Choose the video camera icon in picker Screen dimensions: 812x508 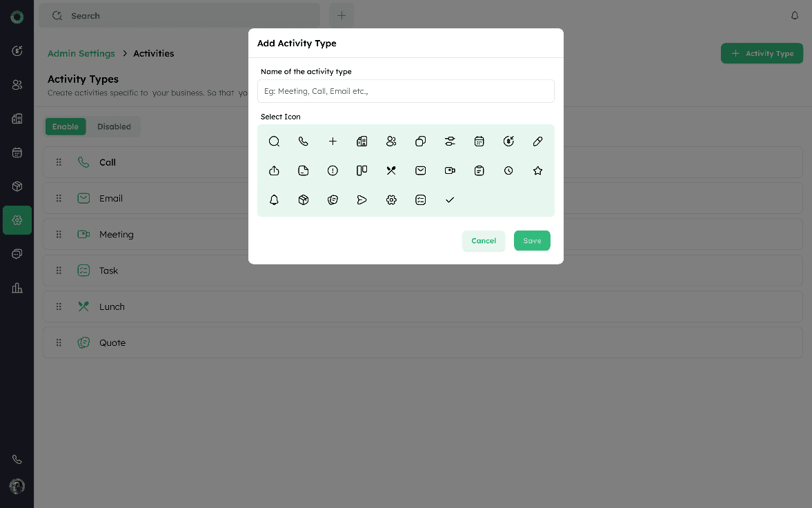click(x=450, y=170)
